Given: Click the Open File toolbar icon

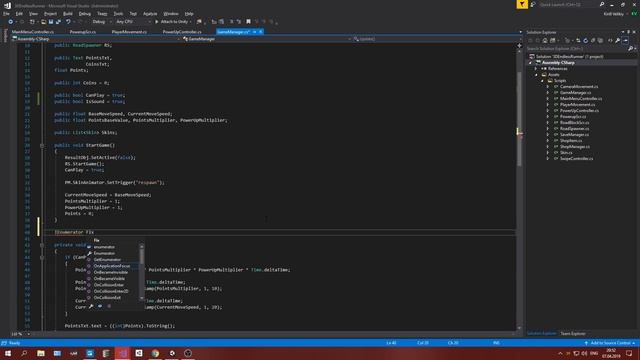Looking at the screenshot, I should (43, 22).
